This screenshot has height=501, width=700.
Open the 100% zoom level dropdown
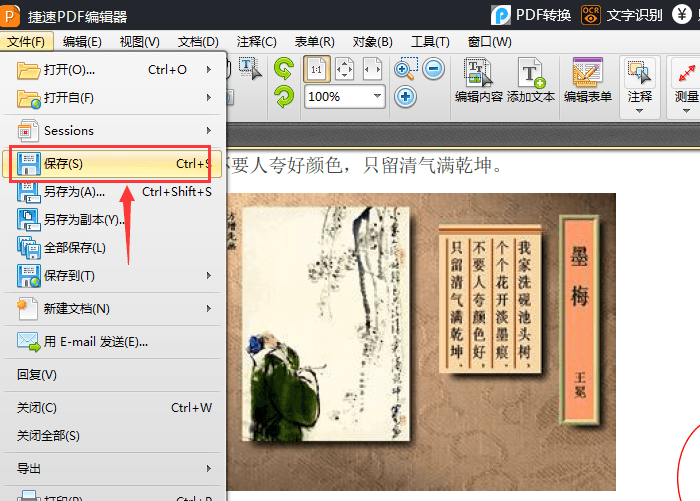[377, 96]
